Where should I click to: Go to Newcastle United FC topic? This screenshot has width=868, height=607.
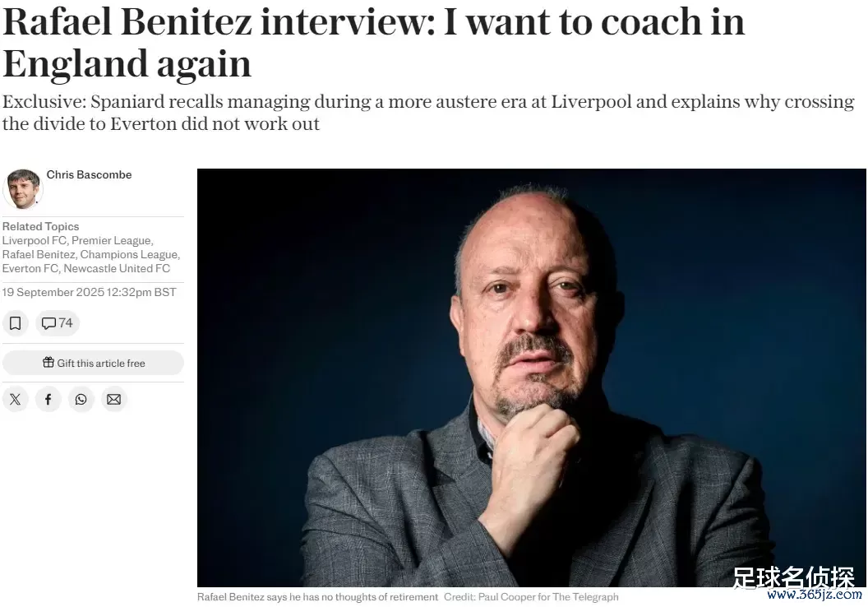[117, 268]
